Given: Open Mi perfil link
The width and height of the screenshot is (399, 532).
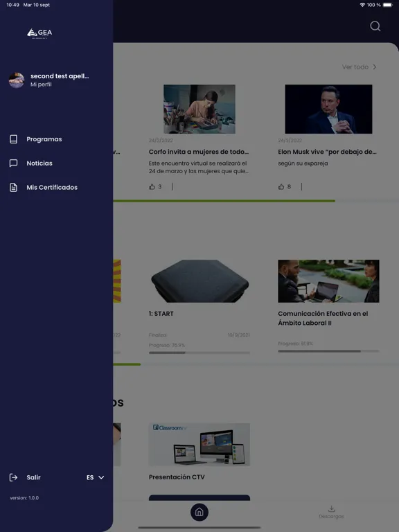Looking at the screenshot, I should pyautogui.click(x=41, y=85).
